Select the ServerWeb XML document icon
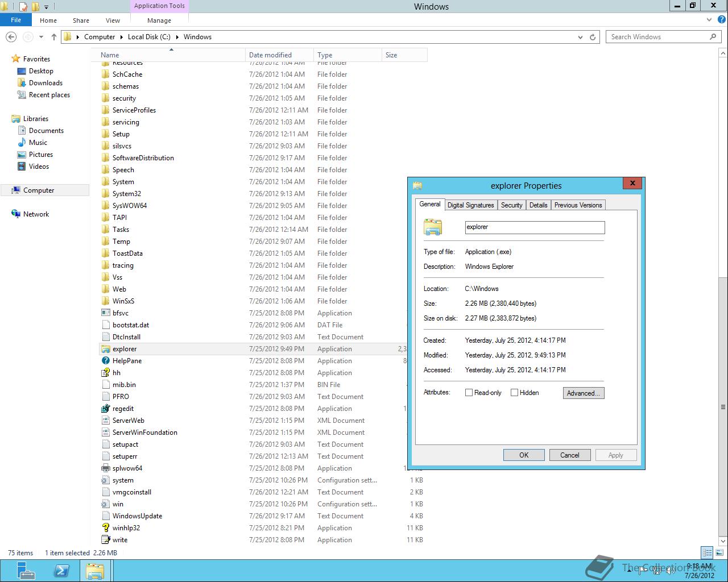 coord(105,421)
